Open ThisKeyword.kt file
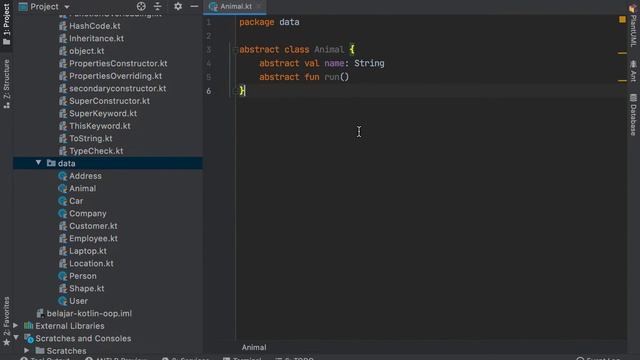640x360 pixels. [100, 126]
